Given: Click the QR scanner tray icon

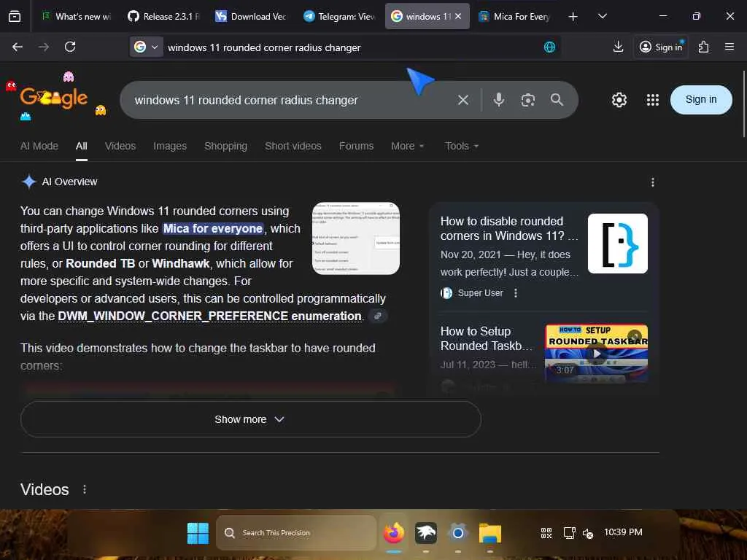Looking at the screenshot, I should coord(546,533).
